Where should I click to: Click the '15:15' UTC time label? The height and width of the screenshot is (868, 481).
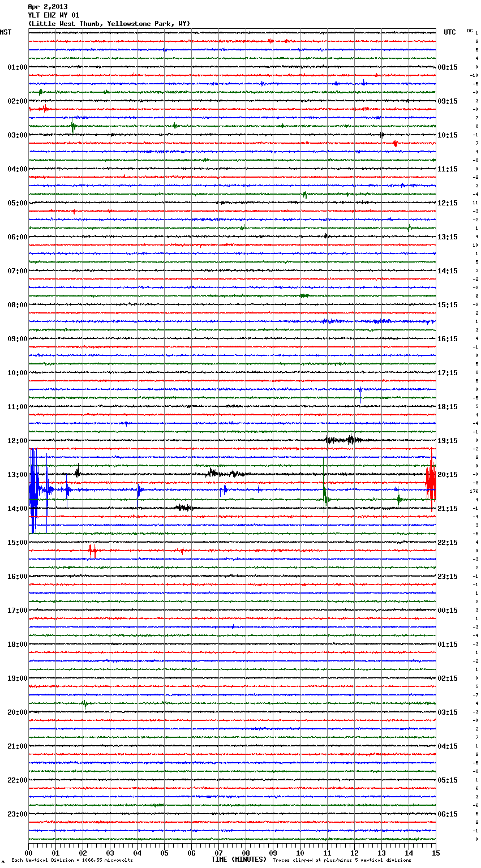point(448,305)
